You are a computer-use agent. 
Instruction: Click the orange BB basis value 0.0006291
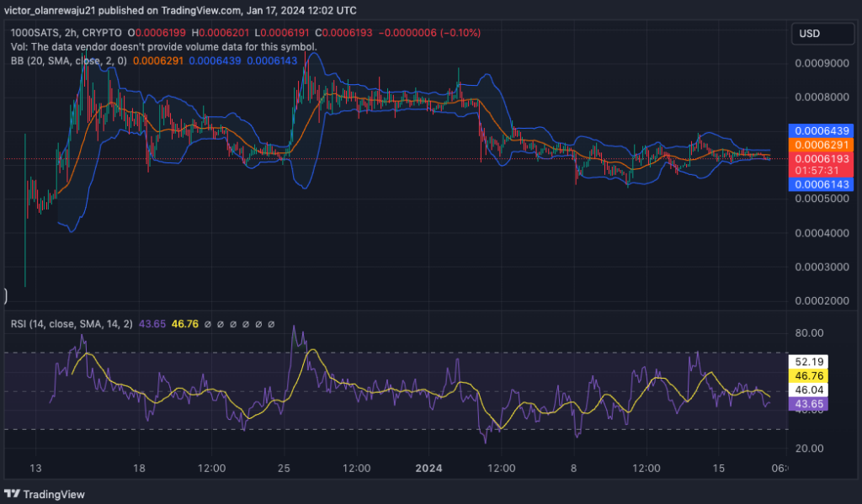coord(158,61)
